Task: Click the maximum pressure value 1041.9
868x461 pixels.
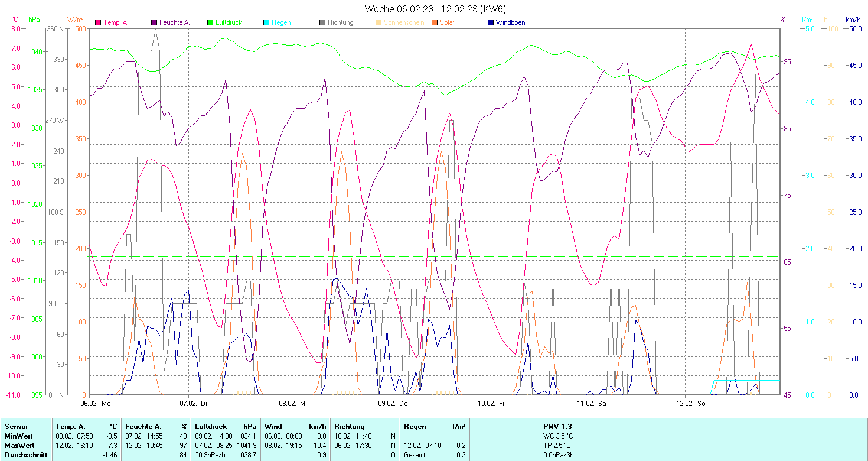Action: 246,445
